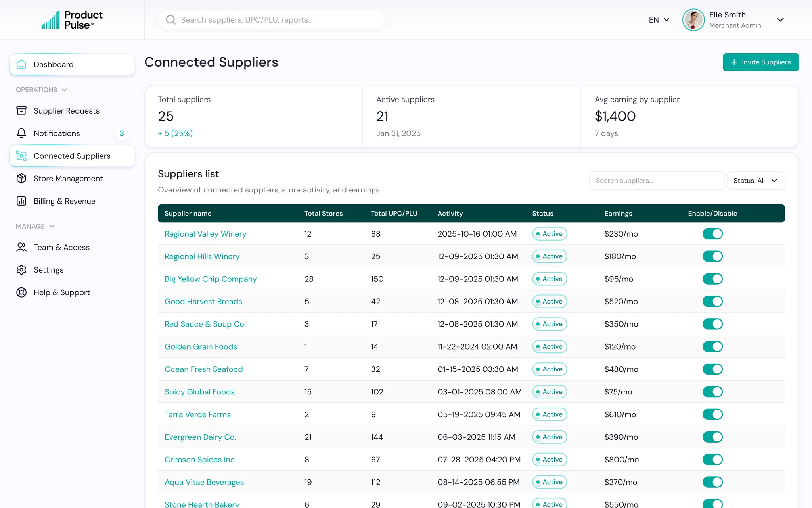The image size is (812, 508).
Task: Click the Settings gear icon
Action: click(x=21, y=270)
